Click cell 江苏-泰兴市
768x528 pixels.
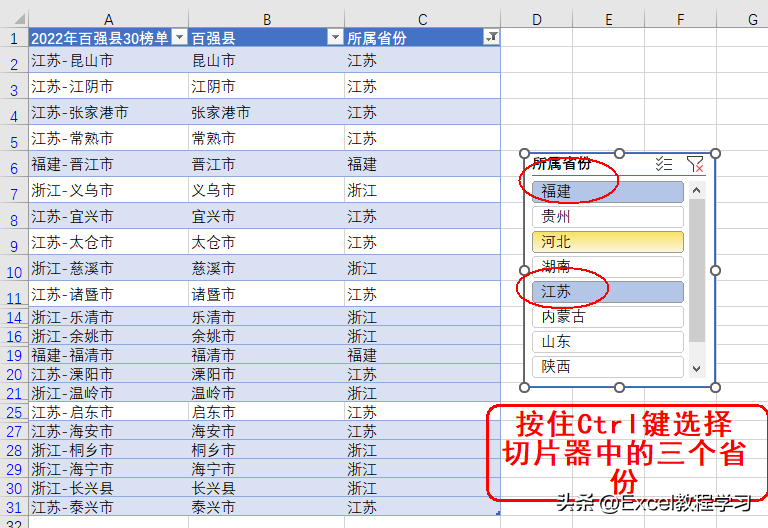pyautogui.click(x=108, y=507)
